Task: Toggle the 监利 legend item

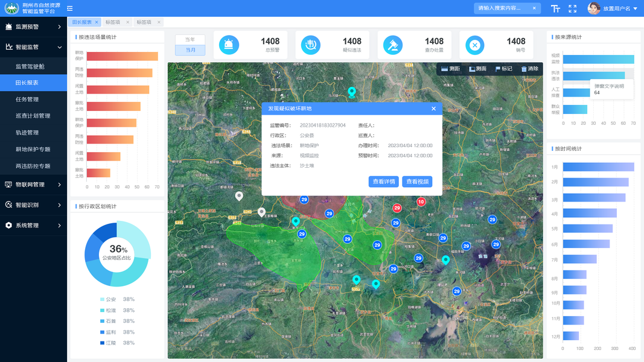Action: (118, 332)
